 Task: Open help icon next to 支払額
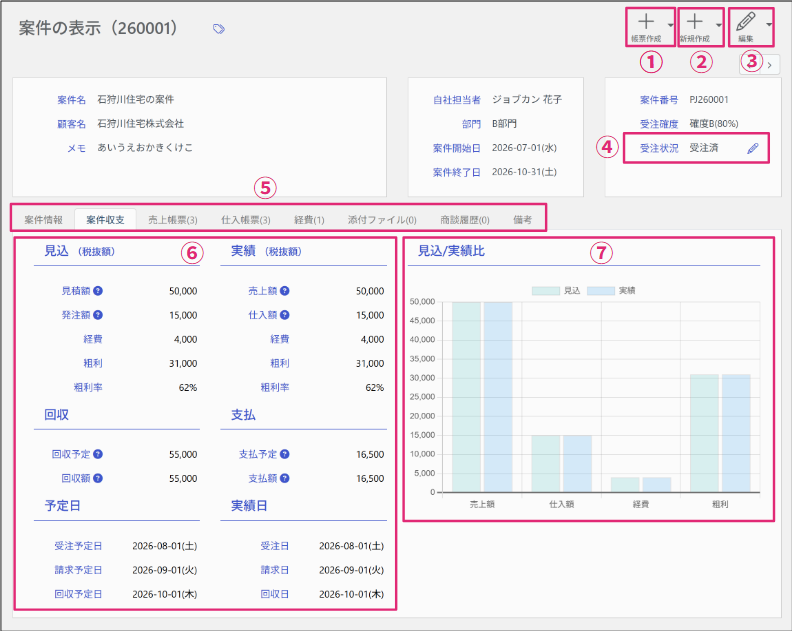(x=285, y=478)
